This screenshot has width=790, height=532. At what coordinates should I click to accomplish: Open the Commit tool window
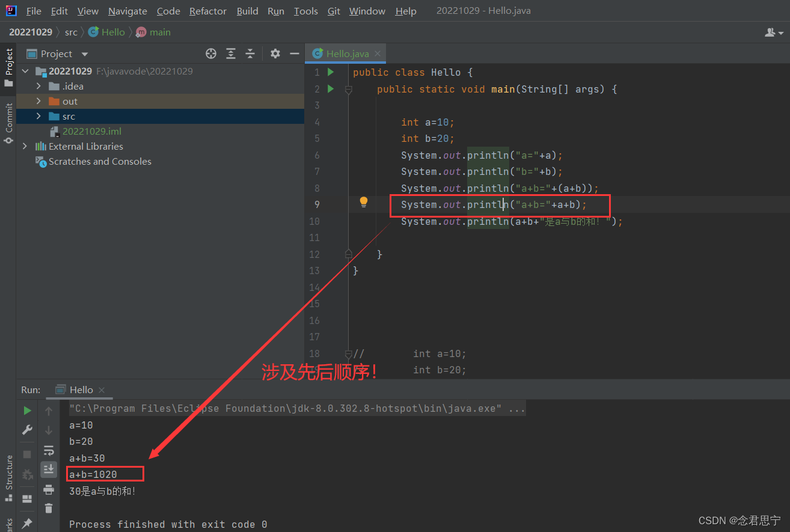point(8,123)
